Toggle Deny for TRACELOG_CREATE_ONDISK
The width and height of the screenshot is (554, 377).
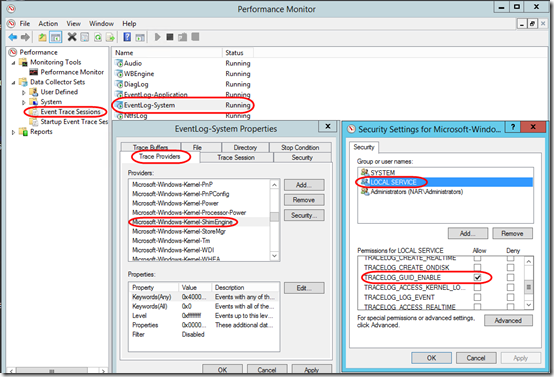click(511, 267)
